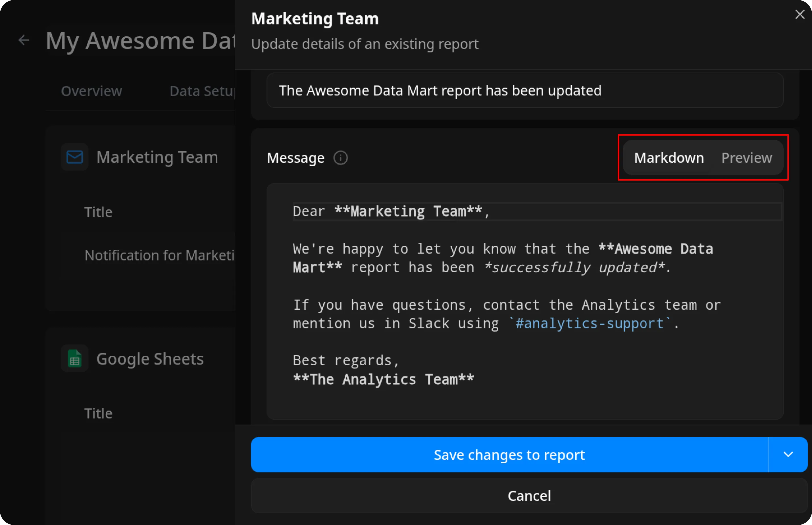Close the Marketing Team dialog
This screenshot has width=812, height=525.
tap(800, 14)
